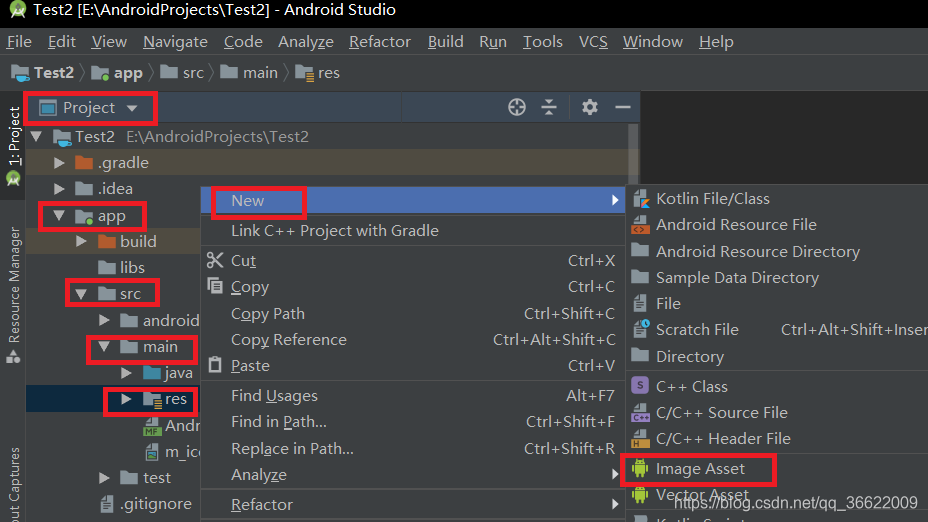Open the VCS menu

593,42
